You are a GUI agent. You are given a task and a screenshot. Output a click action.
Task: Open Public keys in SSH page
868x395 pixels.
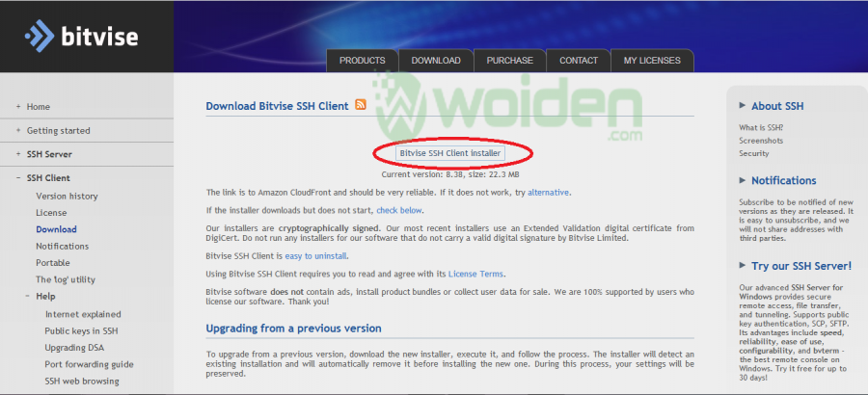click(x=81, y=331)
